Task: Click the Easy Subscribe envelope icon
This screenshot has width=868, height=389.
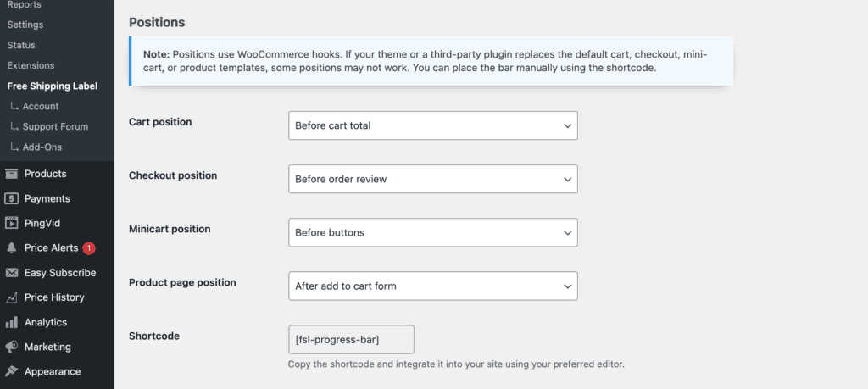Action: pyautogui.click(x=12, y=273)
